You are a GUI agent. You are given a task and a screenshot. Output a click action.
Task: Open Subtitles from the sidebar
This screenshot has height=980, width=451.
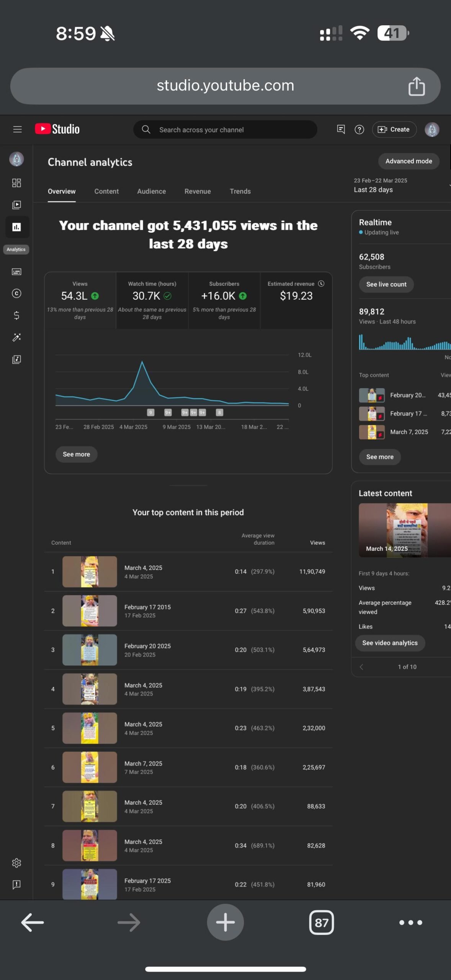coord(16,272)
